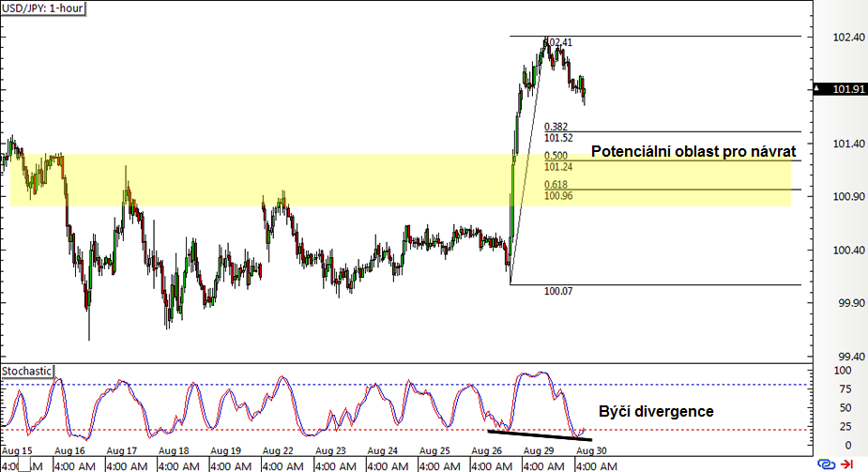Image resolution: width=868 pixels, height=472 pixels.
Task: Click the Aug 16 date label
Action: click(69, 451)
